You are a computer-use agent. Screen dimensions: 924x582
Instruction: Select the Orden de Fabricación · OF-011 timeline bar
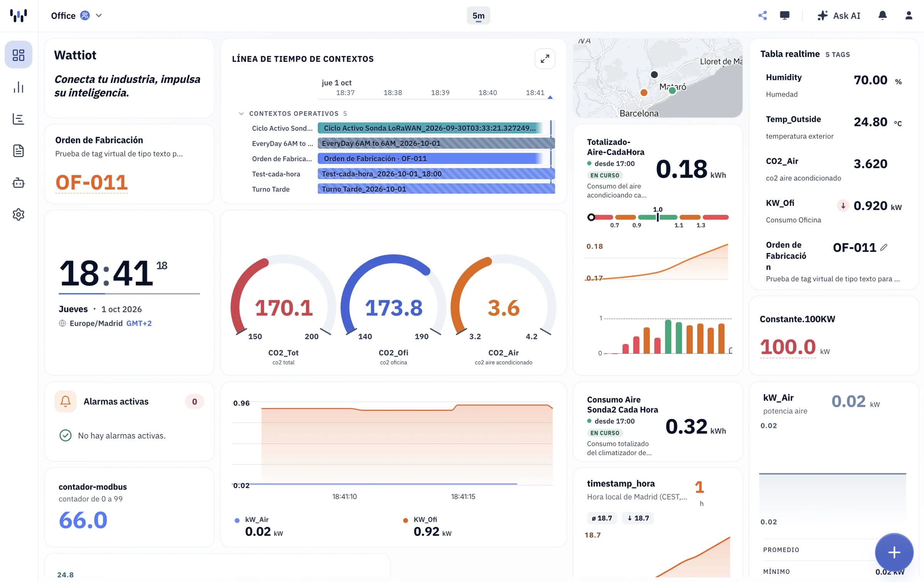(430, 159)
